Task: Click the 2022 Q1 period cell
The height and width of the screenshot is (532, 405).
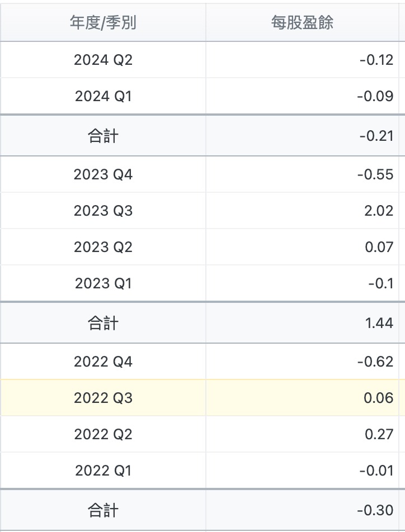Action: (x=103, y=471)
